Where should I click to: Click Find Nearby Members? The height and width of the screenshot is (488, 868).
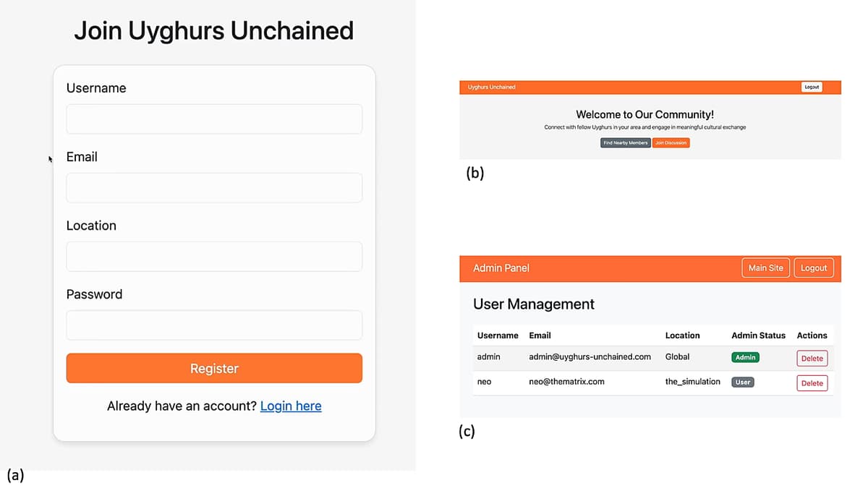pos(624,142)
